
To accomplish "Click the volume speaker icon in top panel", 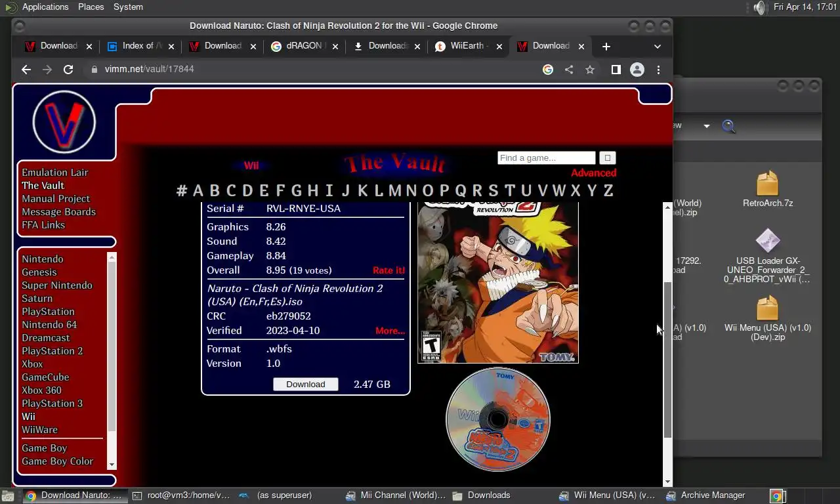I will click(759, 7).
